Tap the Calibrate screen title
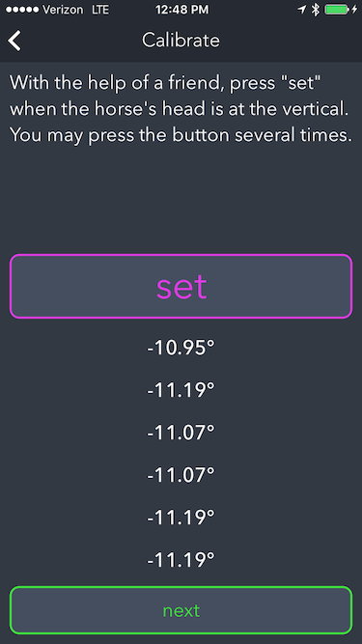The width and height of the screenshot is (362, 644). click(181, 41)
